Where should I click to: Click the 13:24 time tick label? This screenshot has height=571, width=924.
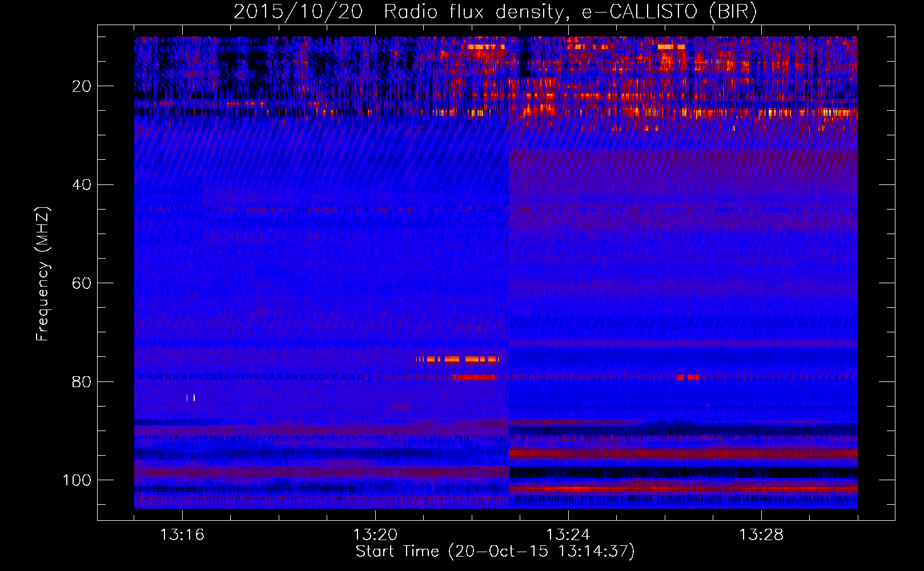point(568,535)
